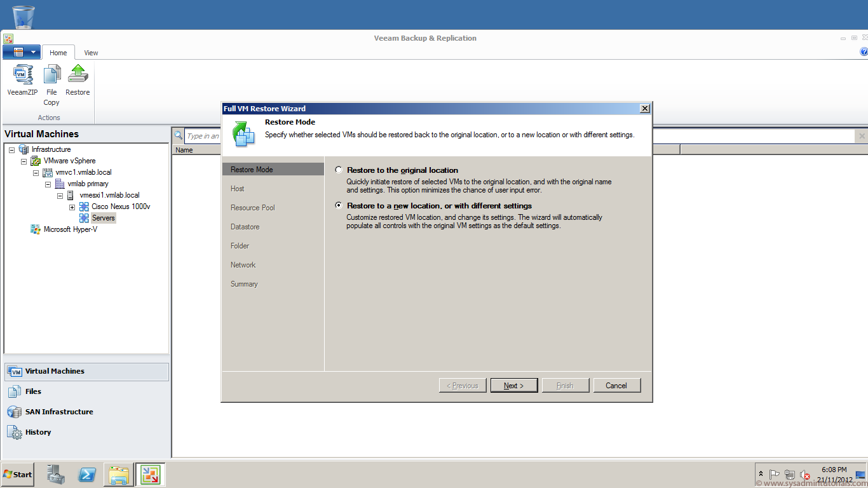Select the Cisco Nexus 1000v text

(x=121, y=207)
